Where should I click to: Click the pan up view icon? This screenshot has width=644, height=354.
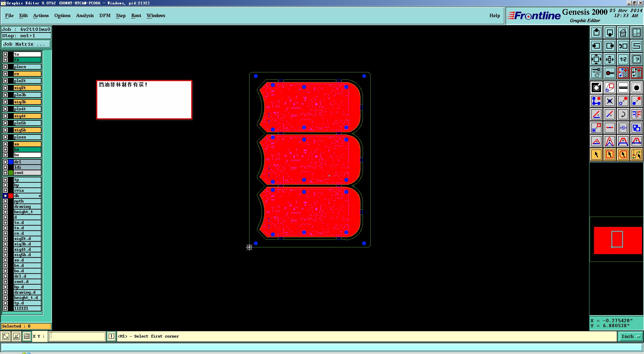click(x=596, y=33)
